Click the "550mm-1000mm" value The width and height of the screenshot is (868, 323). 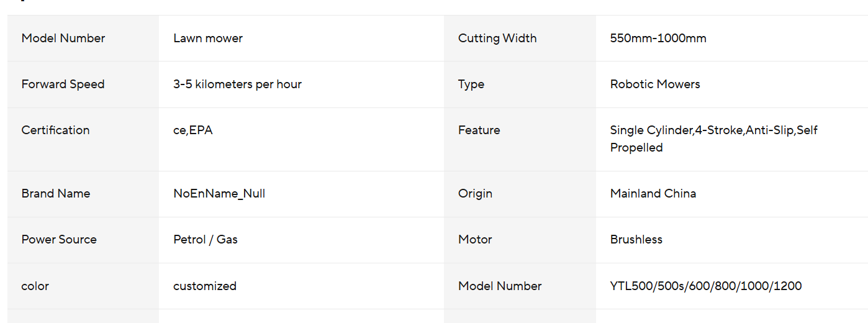click(x=658, y=39)
